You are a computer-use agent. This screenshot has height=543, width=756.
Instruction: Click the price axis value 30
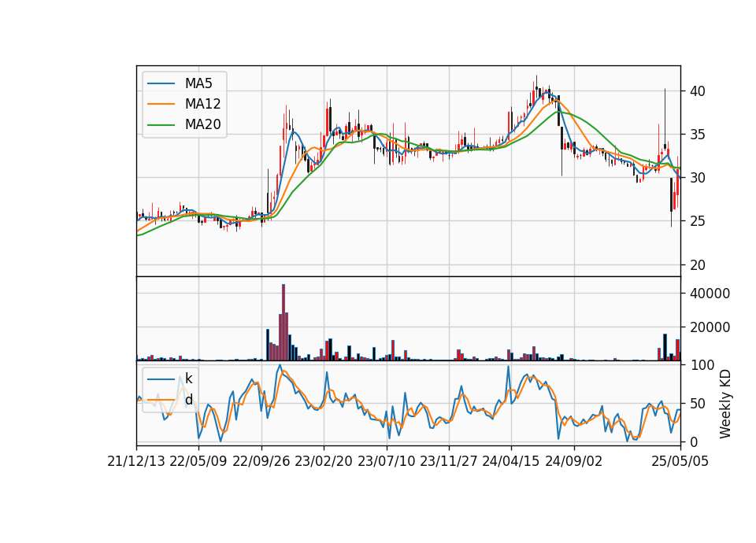(697, 178)
